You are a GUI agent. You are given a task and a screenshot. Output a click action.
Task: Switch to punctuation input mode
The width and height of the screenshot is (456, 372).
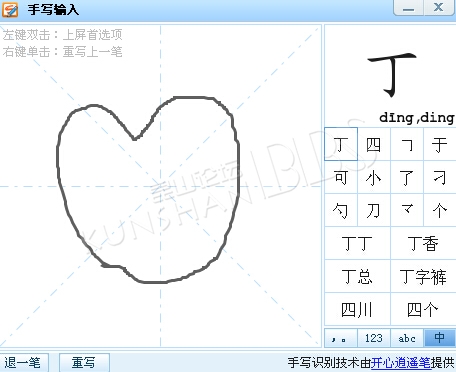coord(341,338)
